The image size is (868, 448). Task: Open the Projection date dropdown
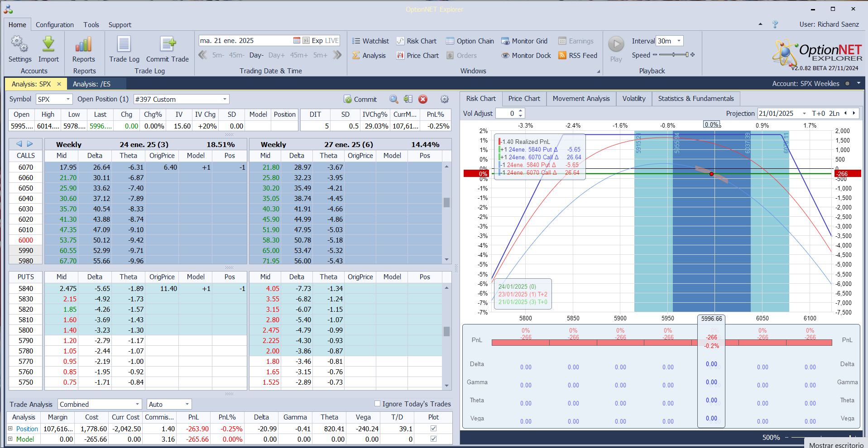(805, 114)
